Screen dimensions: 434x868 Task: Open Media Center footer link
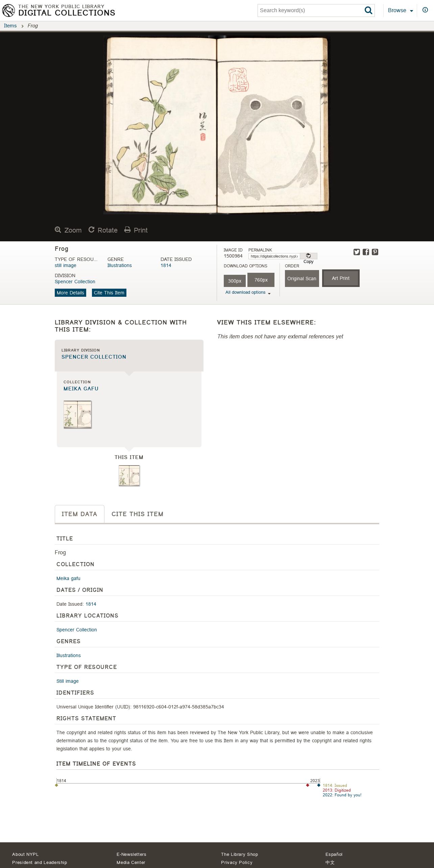131,862
